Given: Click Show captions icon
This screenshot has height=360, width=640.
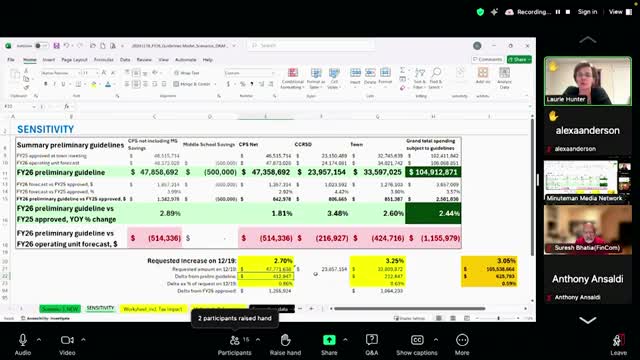Looking at the screenshot, I should pos(417,340).
